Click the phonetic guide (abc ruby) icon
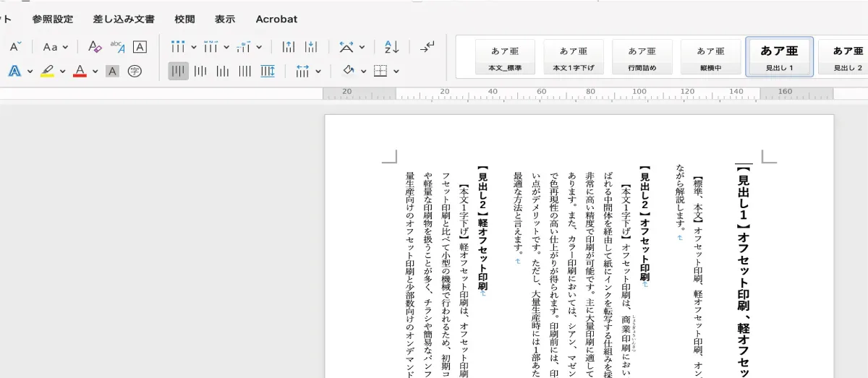The image size is (868, 378). pos(117,47)
